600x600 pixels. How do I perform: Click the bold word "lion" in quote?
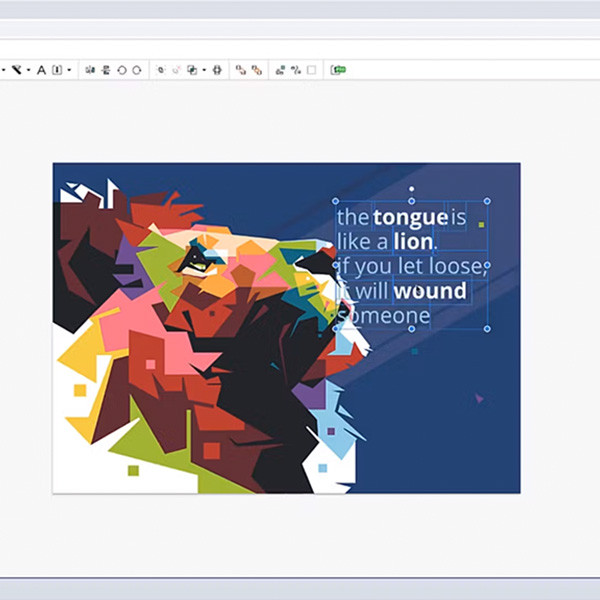coord(414,242)
